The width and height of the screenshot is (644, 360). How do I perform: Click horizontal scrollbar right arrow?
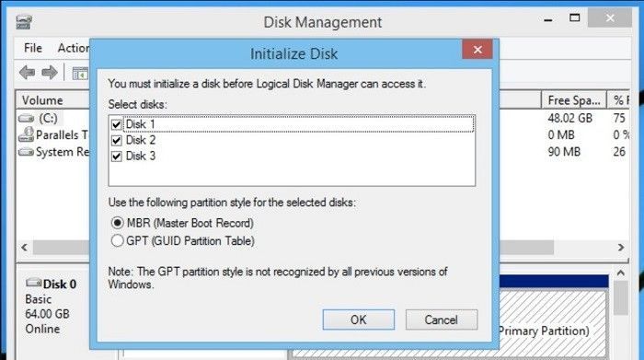(x=621, y=248)
